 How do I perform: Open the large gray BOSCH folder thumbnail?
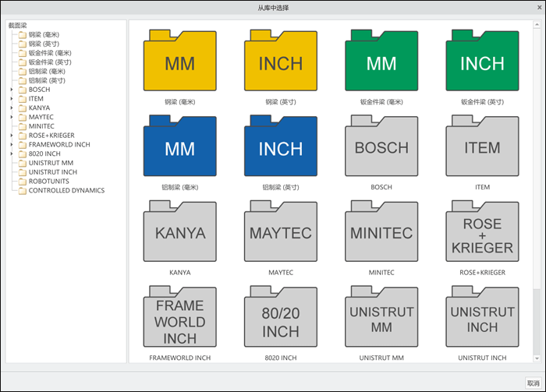coord(381,146)
